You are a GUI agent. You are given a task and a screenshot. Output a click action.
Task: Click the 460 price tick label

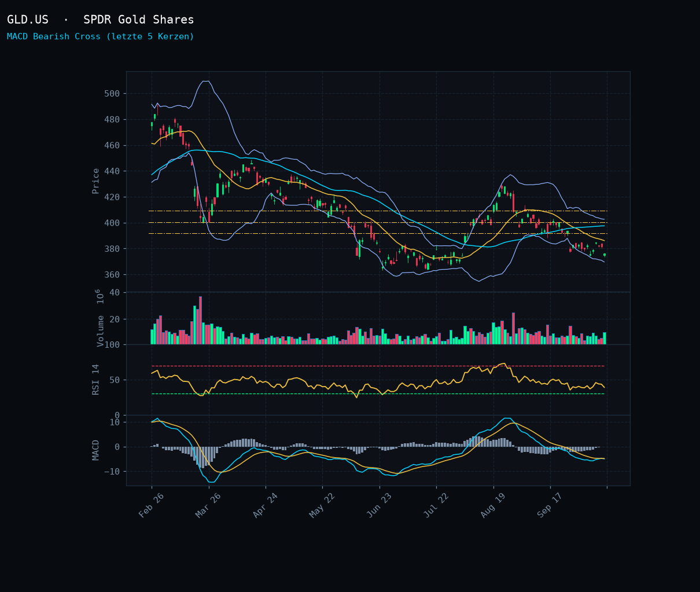point(112,145)
